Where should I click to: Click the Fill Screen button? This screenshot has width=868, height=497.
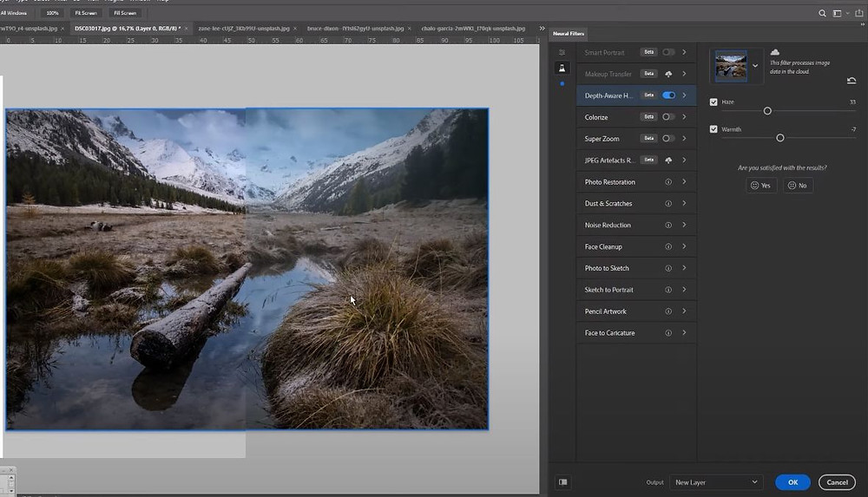tap(125, 13)
